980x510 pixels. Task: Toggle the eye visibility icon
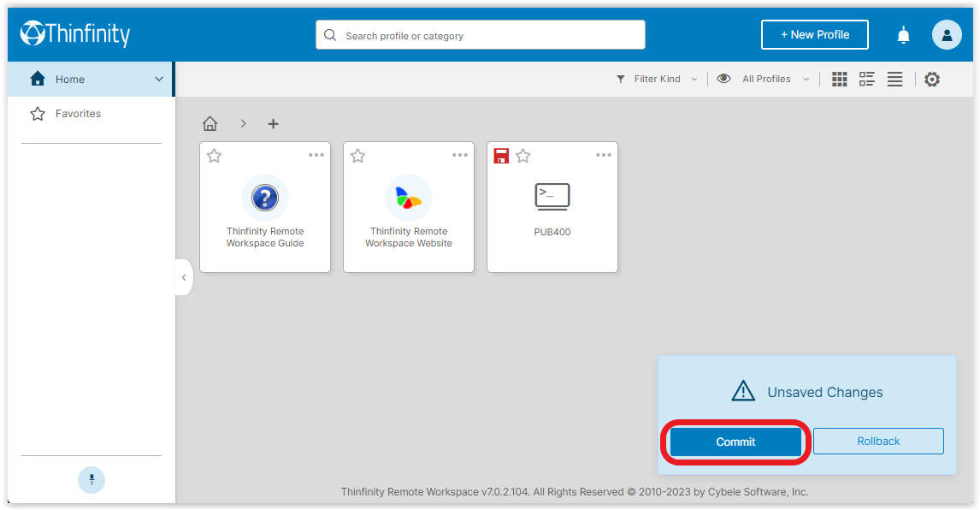723,79
